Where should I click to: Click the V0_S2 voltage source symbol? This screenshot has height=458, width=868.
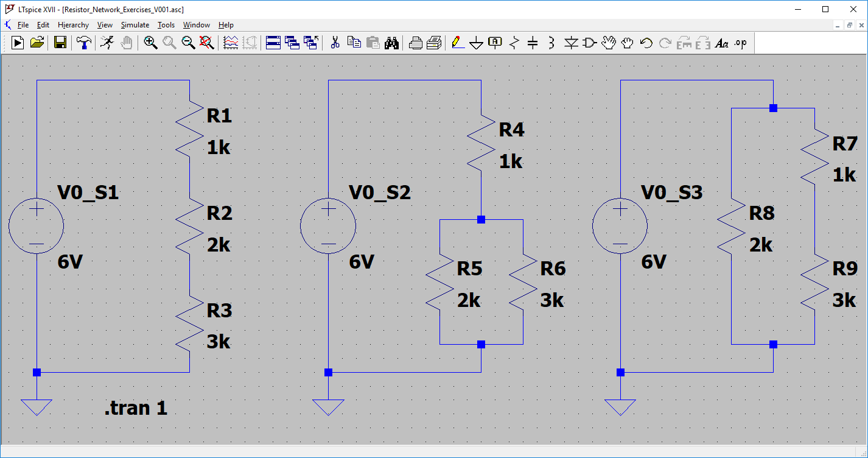(x=328, y=227)
